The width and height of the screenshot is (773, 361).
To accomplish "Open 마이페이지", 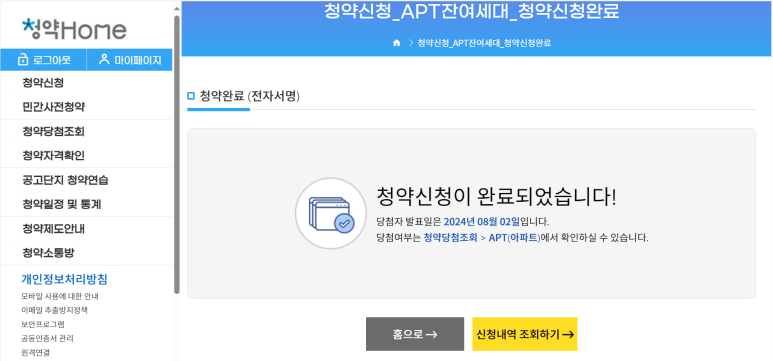I will pos(129,60).
